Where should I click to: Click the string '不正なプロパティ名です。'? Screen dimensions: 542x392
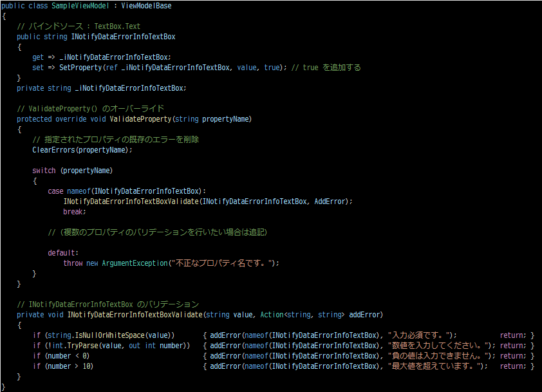pyautogui.click(x=223, y=263)
